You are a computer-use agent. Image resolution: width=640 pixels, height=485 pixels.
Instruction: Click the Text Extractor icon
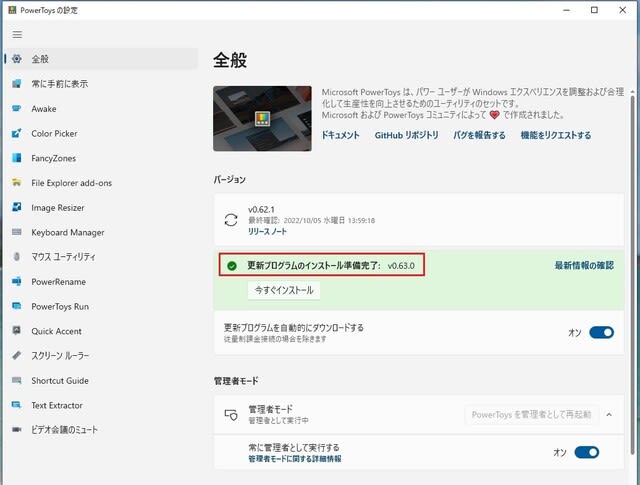[x=17, y=405]
